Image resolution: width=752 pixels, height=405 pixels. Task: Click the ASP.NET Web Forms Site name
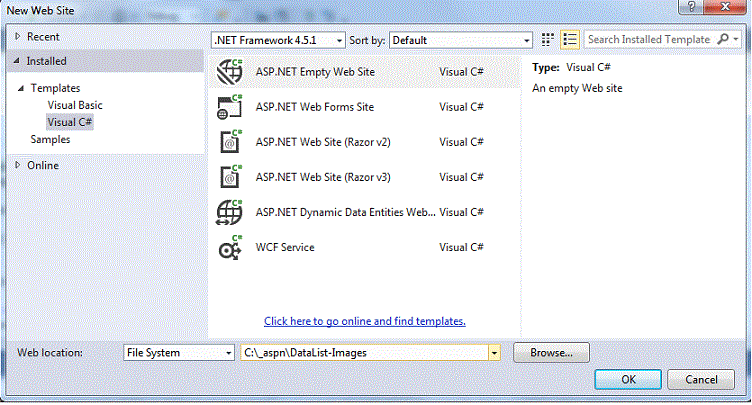coord(315,107)
